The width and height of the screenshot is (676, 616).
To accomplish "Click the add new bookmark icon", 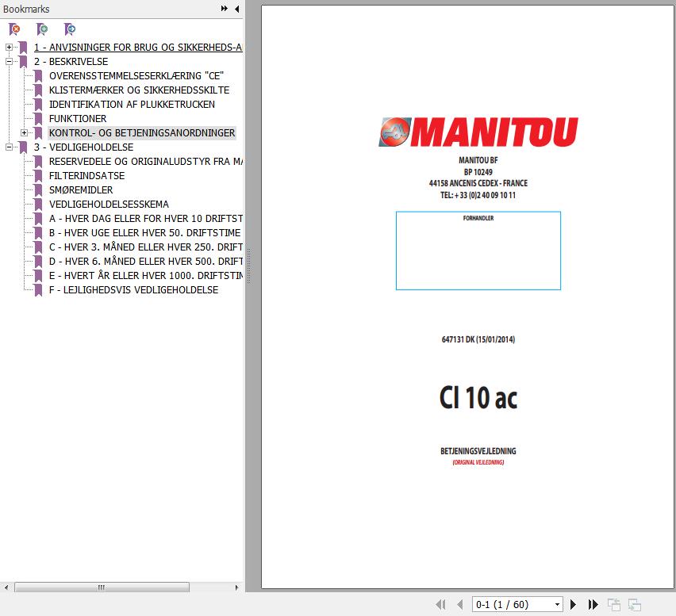I will coord(42,29).
